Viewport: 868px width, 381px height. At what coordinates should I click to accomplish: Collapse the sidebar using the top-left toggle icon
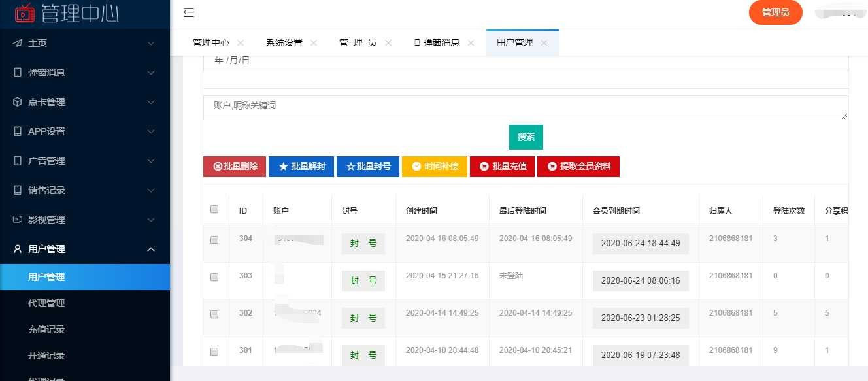pos(189,13)
